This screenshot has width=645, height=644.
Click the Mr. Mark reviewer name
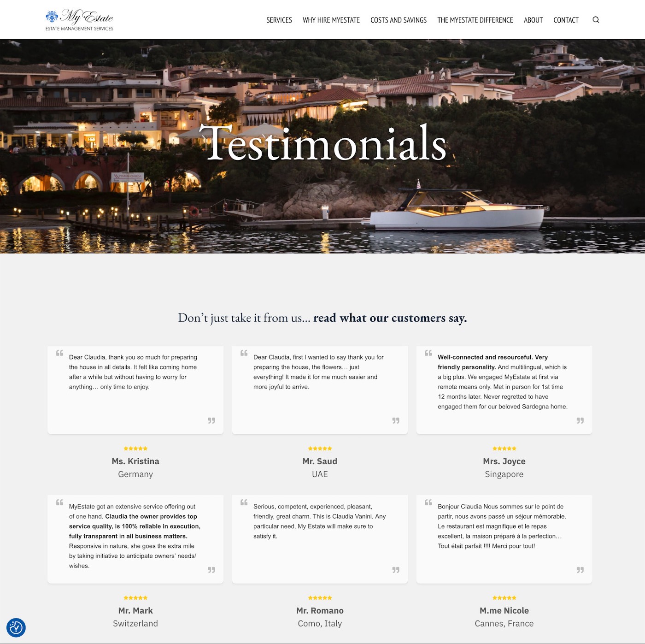pyautogui.click(x=135, y=611)
